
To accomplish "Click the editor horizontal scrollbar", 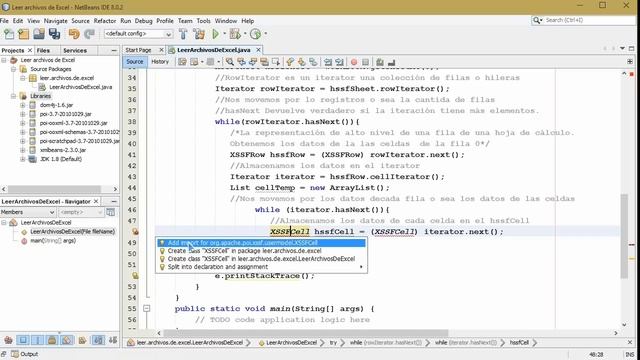I will coord(306,333).
